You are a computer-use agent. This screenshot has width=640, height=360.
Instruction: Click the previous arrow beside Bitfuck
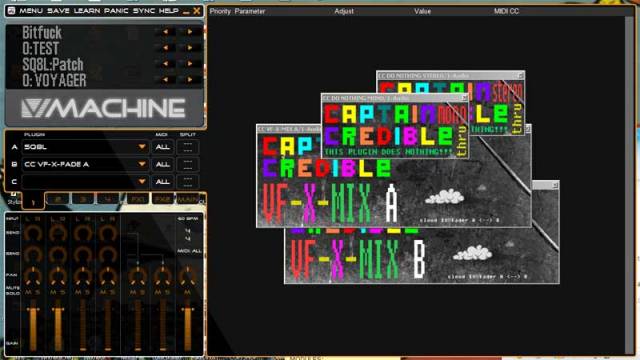point(165,32)
